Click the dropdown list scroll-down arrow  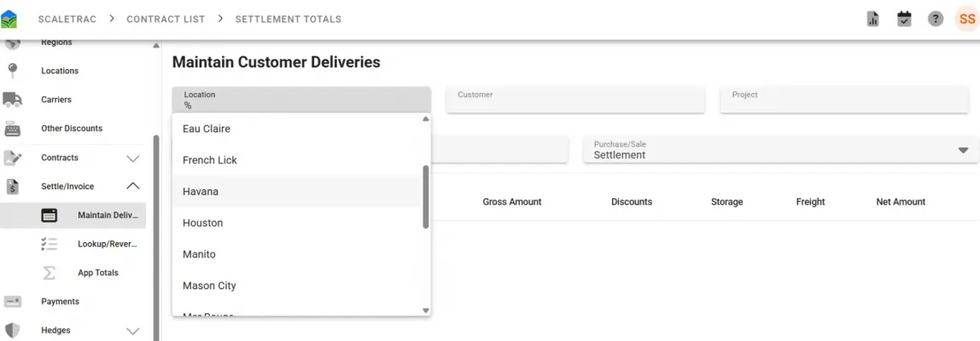[426, 310]
